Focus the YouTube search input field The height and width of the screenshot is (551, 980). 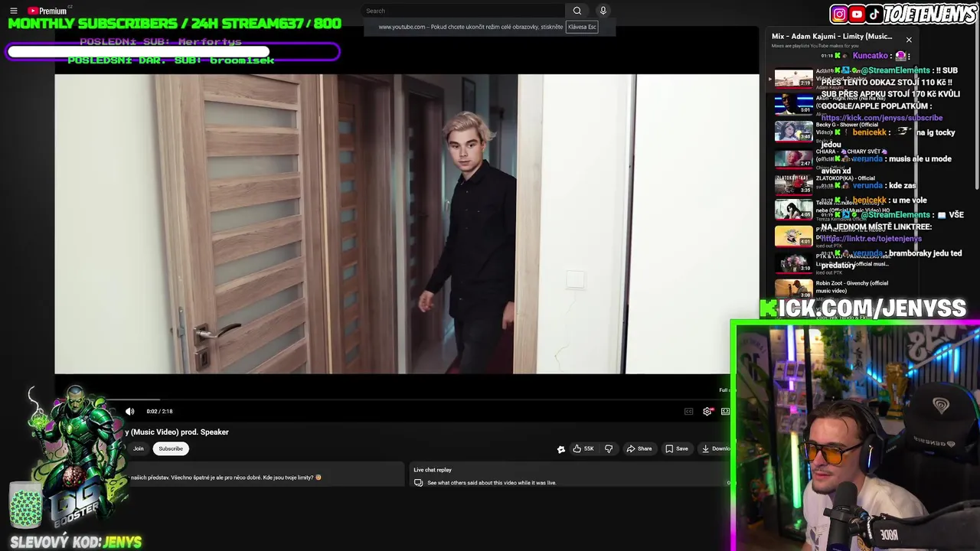point(463,11)
